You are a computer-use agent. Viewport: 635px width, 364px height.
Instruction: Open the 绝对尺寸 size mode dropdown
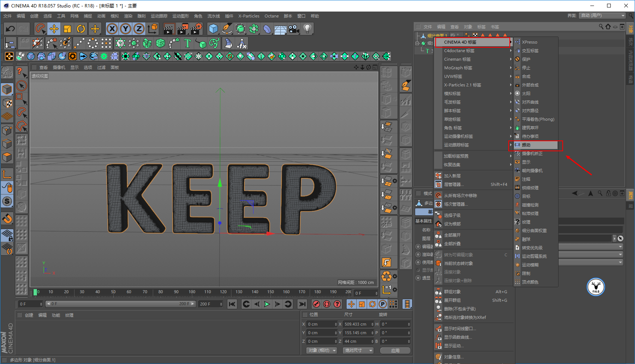pyautogui.click(x=358, y=351)
